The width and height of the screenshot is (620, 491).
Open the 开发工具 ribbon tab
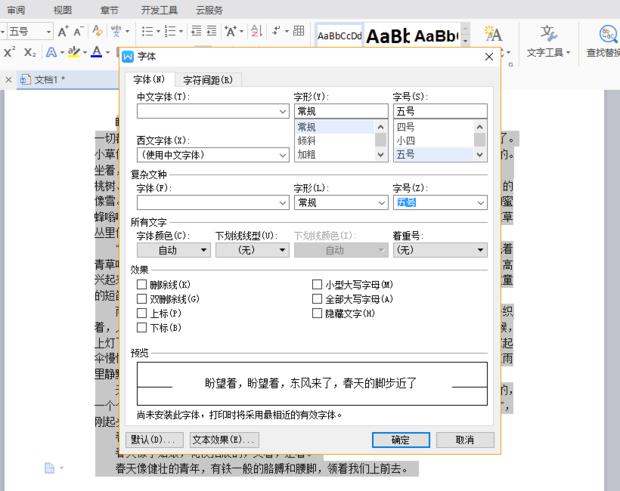159,10
